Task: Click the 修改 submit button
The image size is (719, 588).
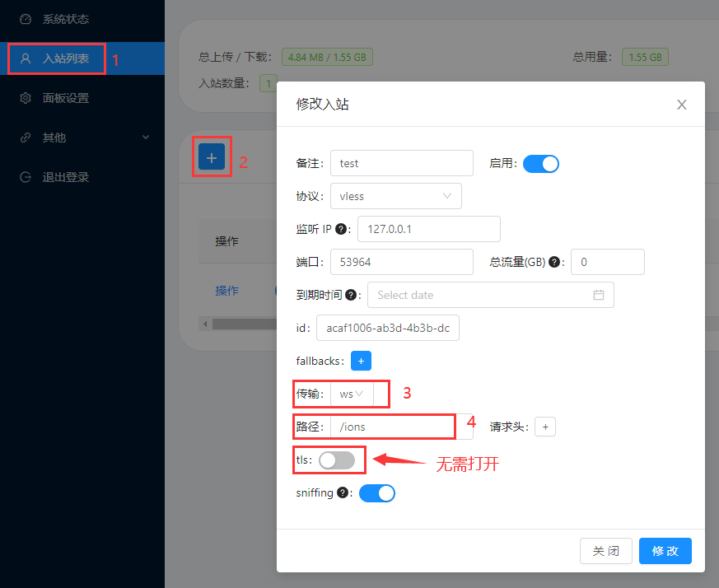Action: pos(665,551)
